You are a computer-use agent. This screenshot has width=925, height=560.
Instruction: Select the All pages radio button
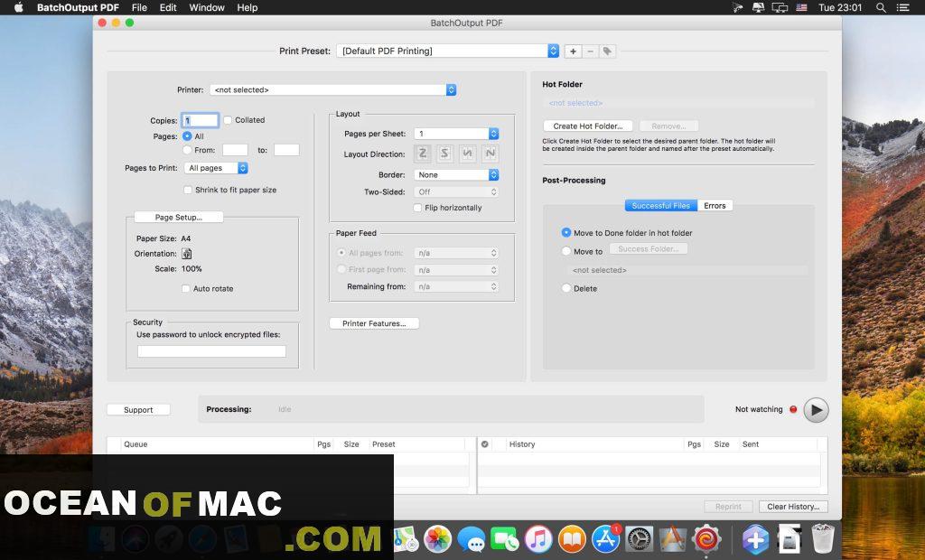tap(187, 136)
